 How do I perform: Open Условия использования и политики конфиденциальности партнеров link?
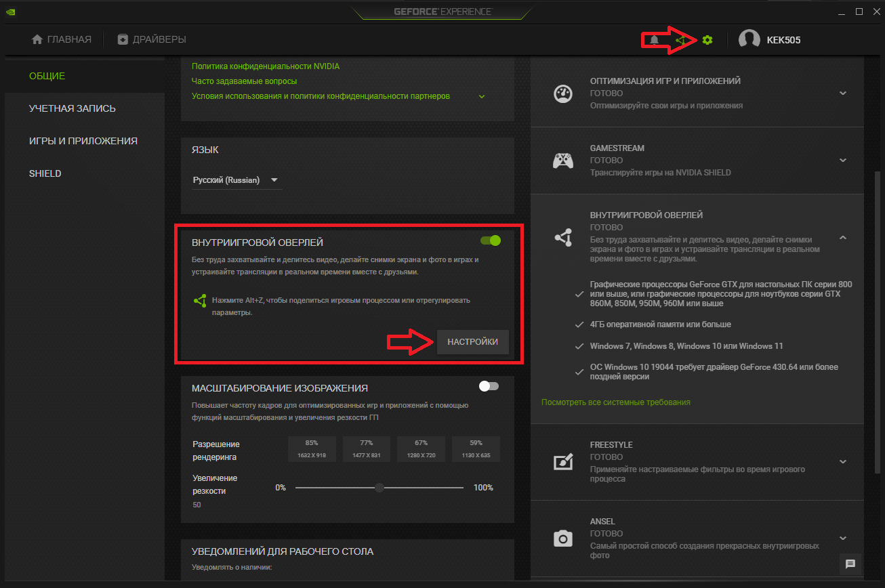321,96
